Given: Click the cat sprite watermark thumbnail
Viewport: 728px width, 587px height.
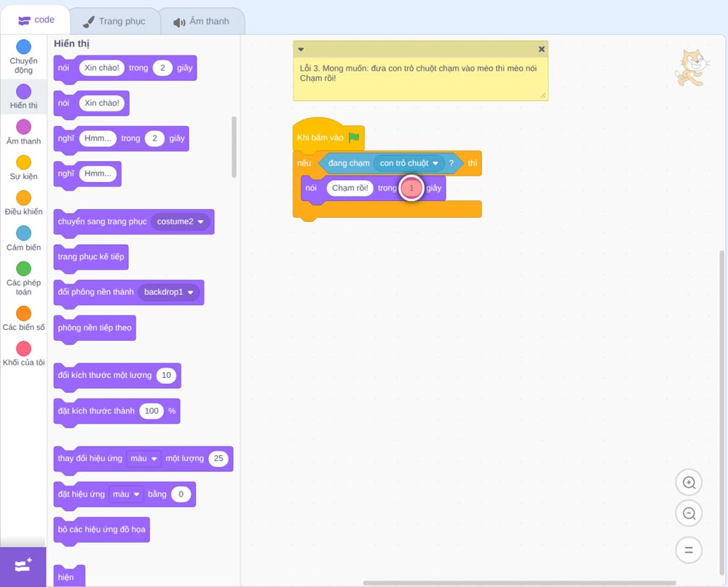Looking at the screenshot, I should [692, 68].
